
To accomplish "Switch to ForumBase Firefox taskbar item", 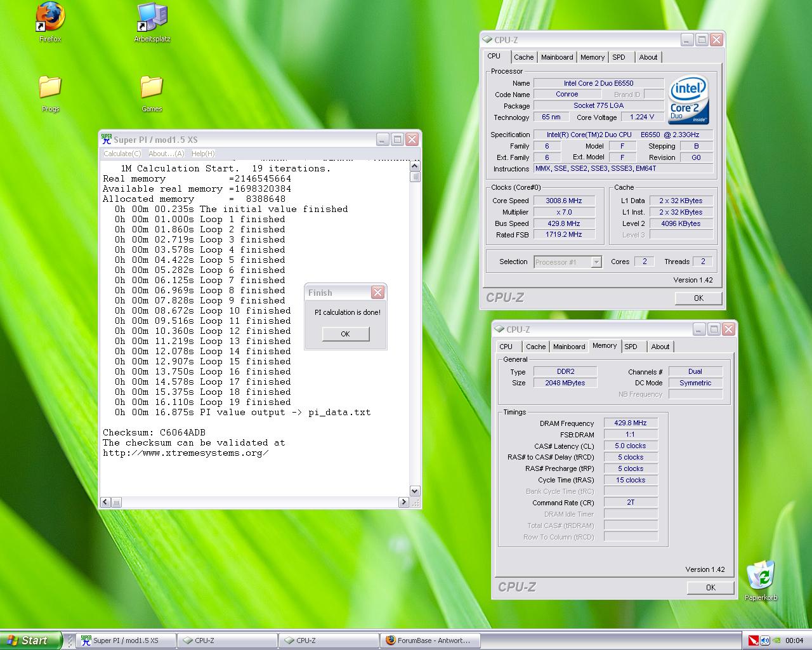I will [x=430, y=640].
